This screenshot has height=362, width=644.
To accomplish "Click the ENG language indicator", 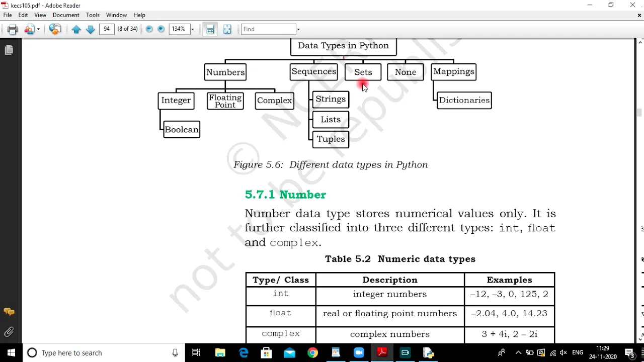I will click(578, 353).
